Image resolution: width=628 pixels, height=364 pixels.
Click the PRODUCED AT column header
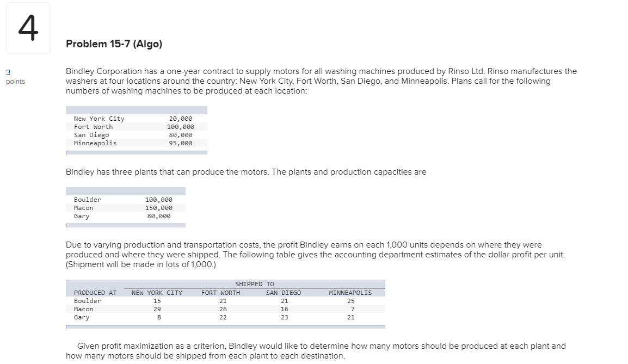point(95,293)
